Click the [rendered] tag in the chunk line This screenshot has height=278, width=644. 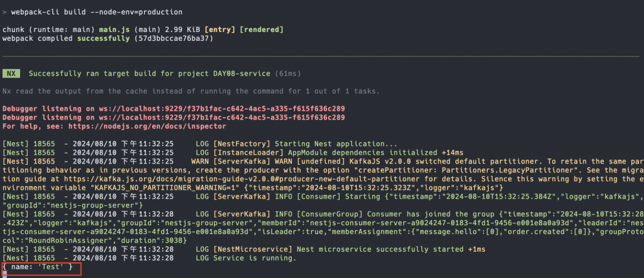pyautogui.click(x=261, y=30)
